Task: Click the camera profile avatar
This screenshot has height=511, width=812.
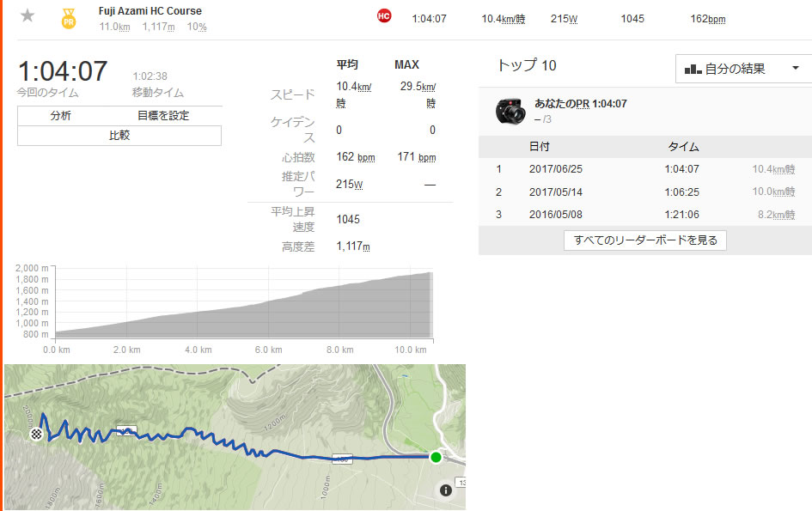Action: coord(510,111)
